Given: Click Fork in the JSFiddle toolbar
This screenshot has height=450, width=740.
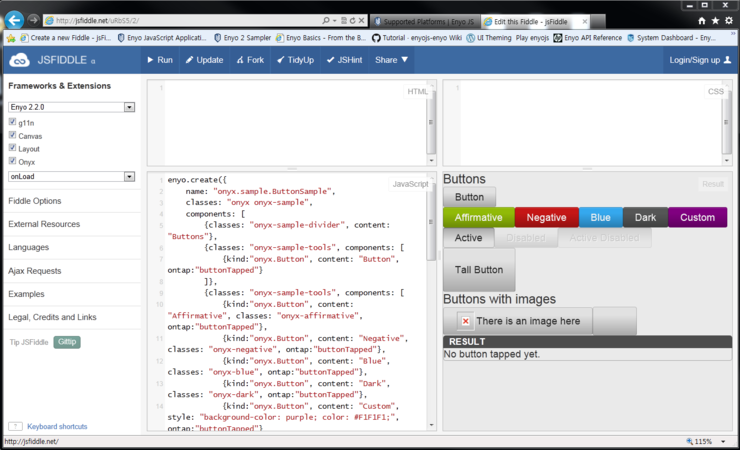Looking at the screenshot, I should [250, 60].
